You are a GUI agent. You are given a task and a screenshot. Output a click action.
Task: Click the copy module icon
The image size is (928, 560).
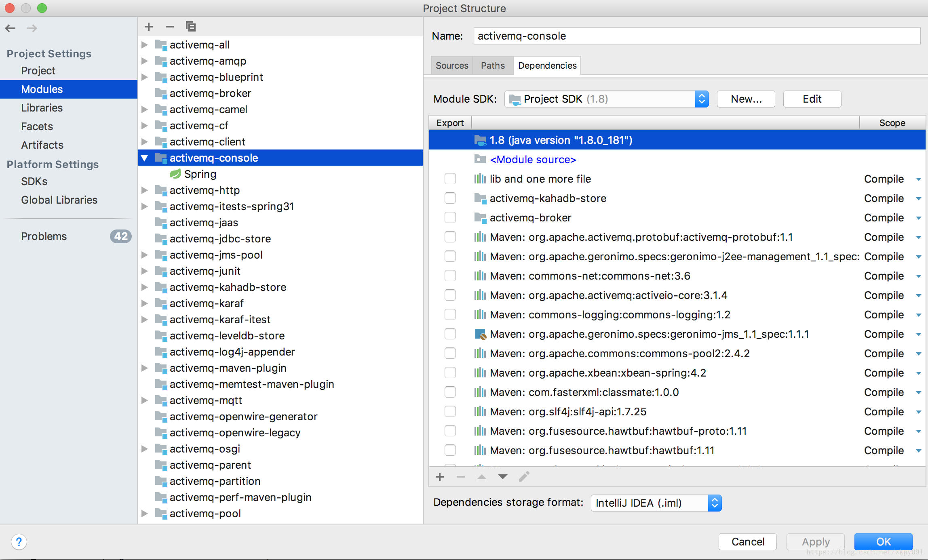(190, 27)
